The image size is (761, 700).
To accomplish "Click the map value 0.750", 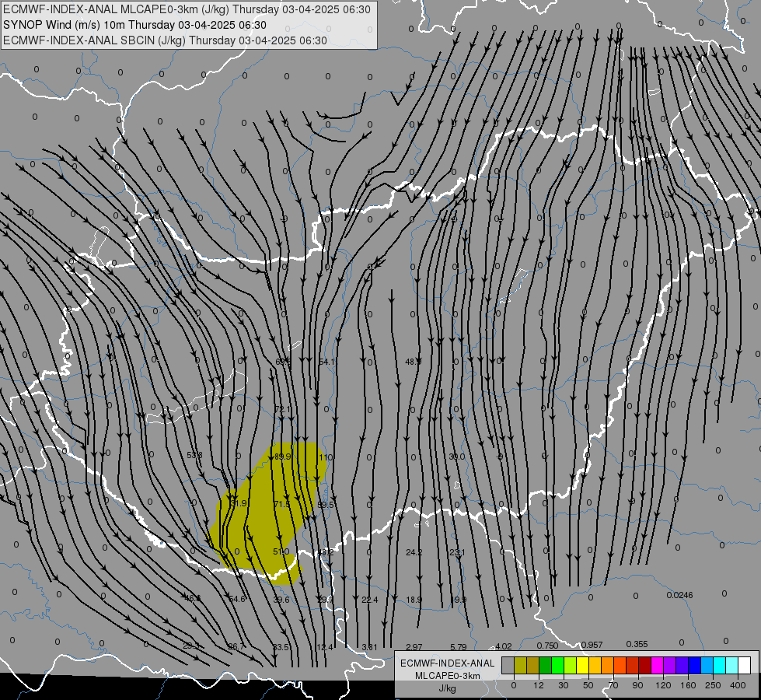I will [547, 646].
